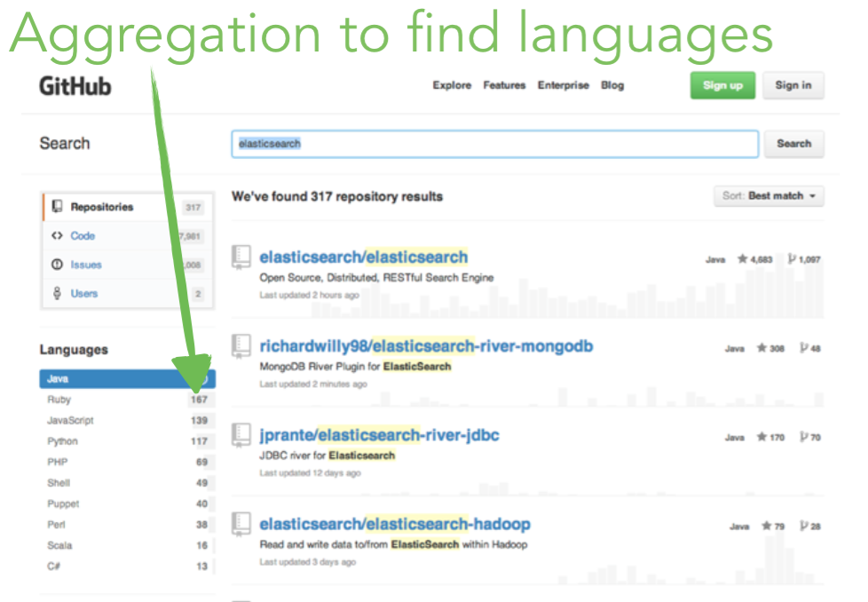Click the fork count 1,097
This screenshot has height=602, width=868.
[804, 259]
